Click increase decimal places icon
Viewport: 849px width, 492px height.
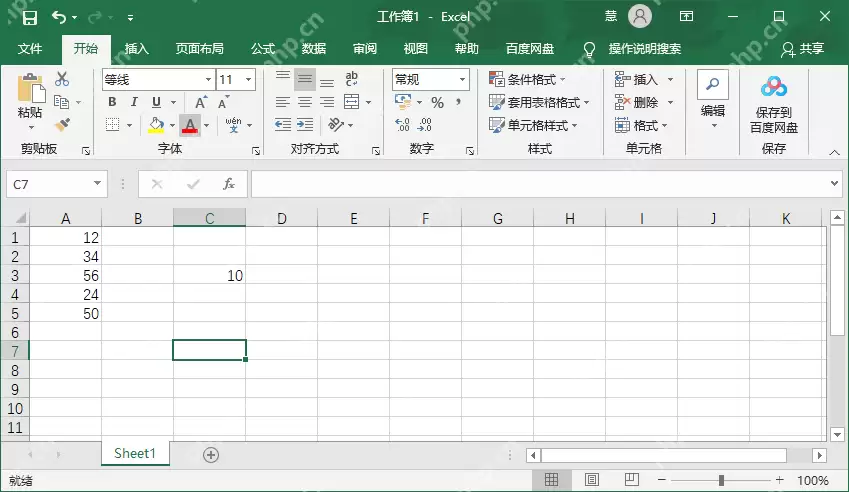pos(402,125)
